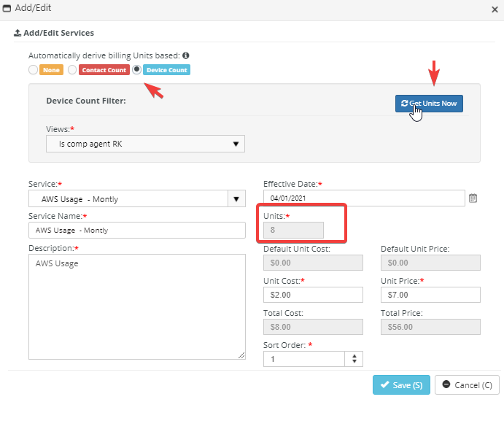504x437 pixels.
Task: Open the Effective Date calendar picker icon
Action: [473, 198]
